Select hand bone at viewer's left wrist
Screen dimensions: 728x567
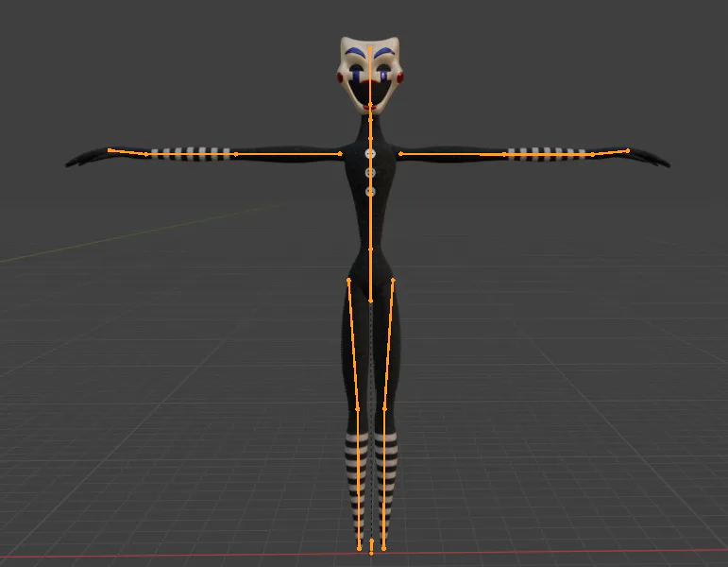coord(127,152)
